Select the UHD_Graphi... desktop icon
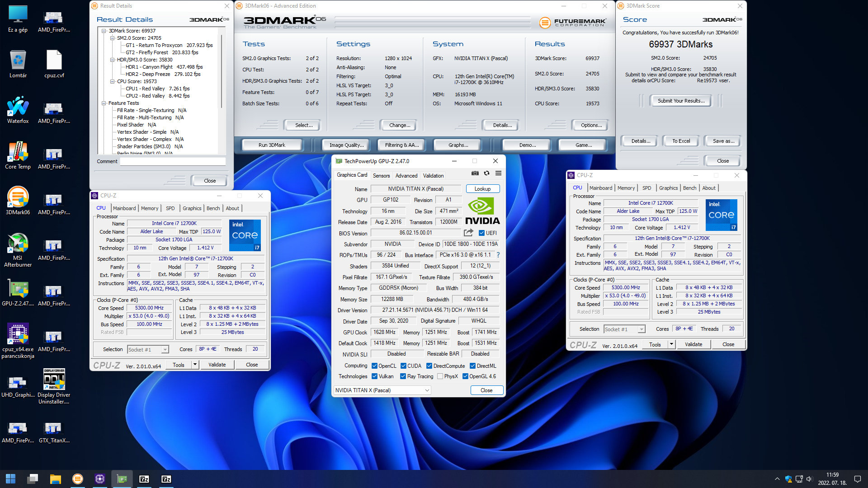The height and width of the screenshot is (488, 868). [x=18, y=386]
